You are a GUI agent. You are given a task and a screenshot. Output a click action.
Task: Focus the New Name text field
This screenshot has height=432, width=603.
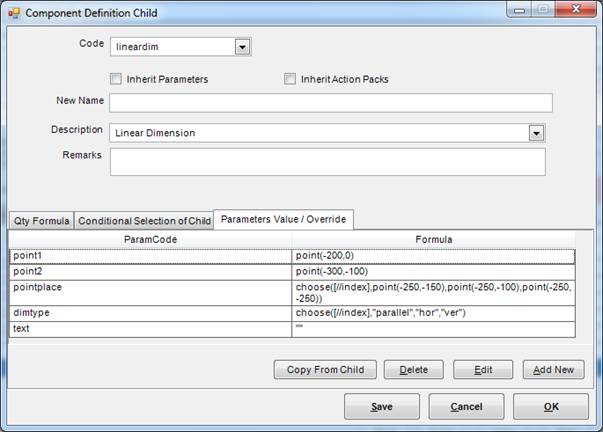330,103
